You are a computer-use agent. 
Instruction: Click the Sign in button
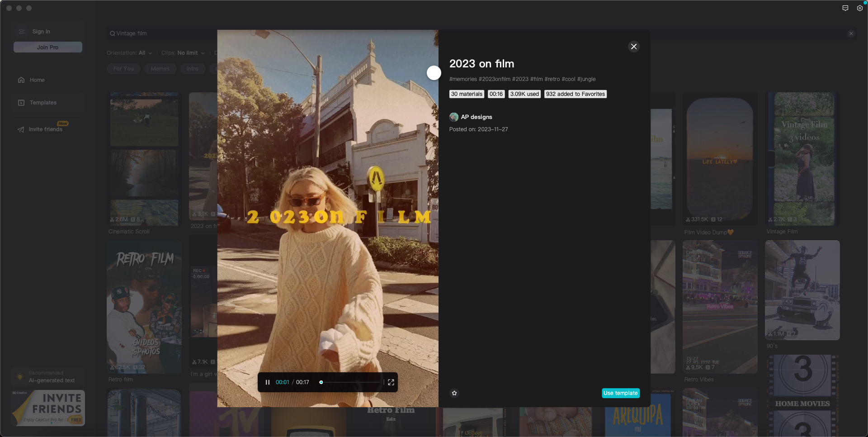click(41, 32)
